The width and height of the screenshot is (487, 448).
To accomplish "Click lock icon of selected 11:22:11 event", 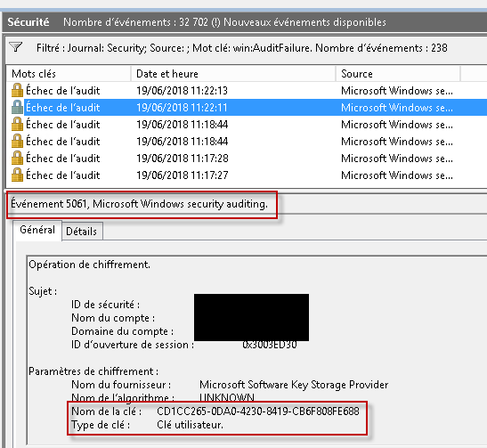I will click(17, 107).
